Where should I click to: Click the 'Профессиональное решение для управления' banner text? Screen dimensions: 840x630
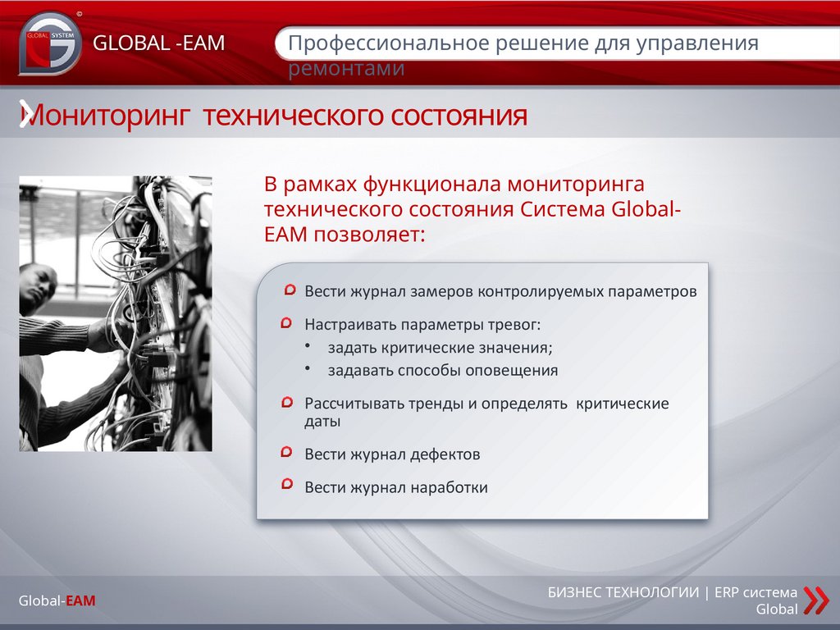point(523,43)
